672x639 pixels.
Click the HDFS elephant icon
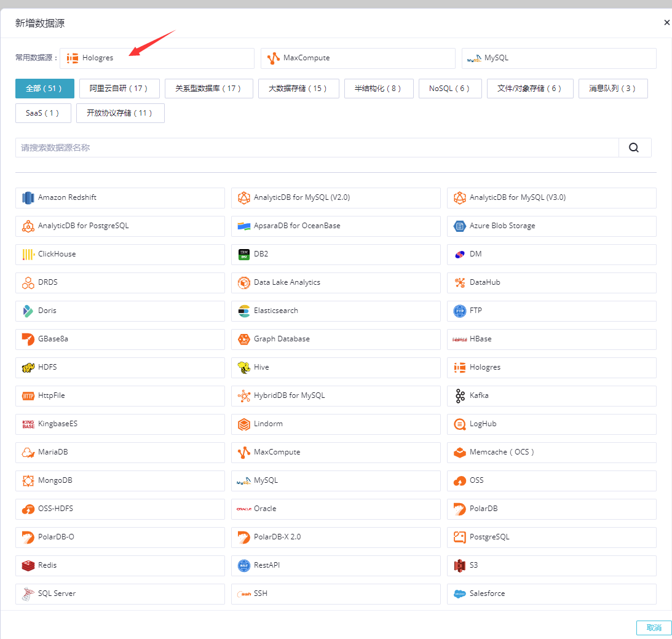click(x=28, y=368)
